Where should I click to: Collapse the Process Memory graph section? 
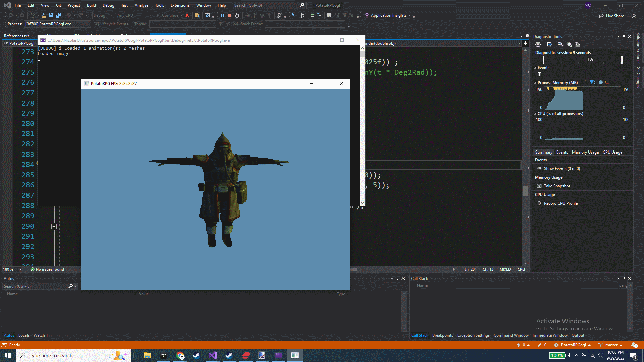tap(535, 83)
